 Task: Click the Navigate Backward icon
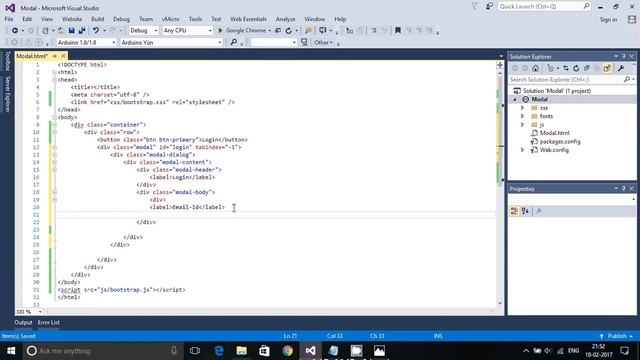point(15,31)
